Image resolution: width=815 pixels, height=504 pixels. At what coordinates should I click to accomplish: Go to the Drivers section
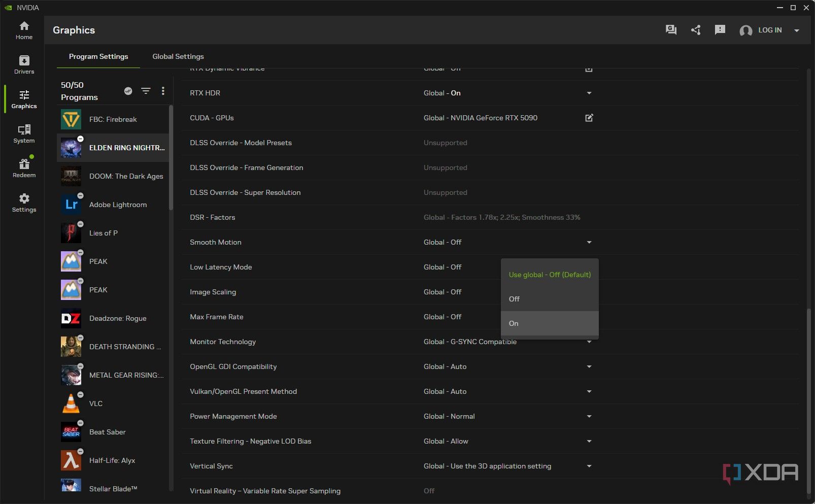[24, 65]
